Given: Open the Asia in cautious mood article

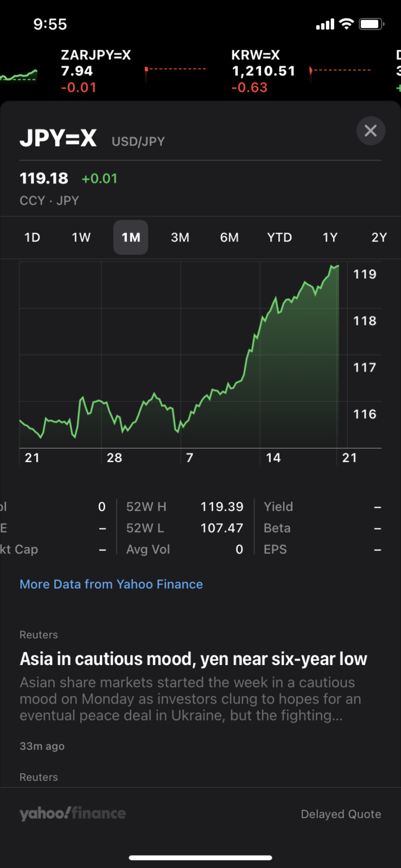Looking at the screenshot, I should [x=193, y=659].
